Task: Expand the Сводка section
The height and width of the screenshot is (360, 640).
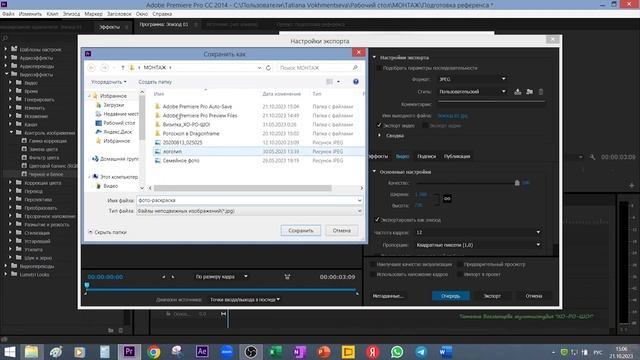Action: coord(379,136)
